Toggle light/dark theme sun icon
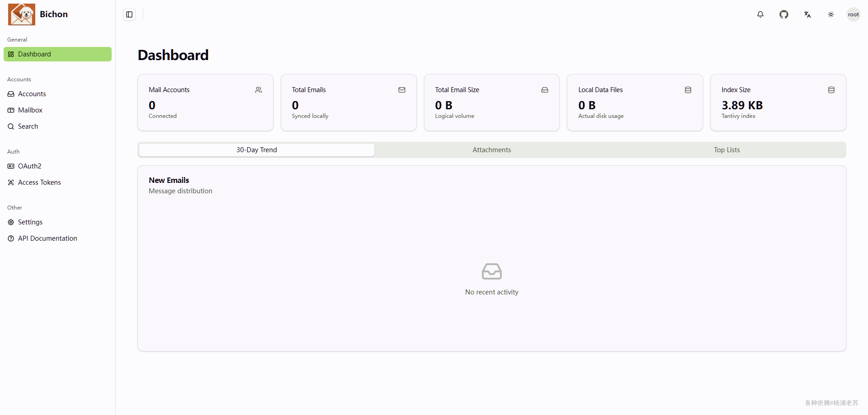 click(831, 14)
